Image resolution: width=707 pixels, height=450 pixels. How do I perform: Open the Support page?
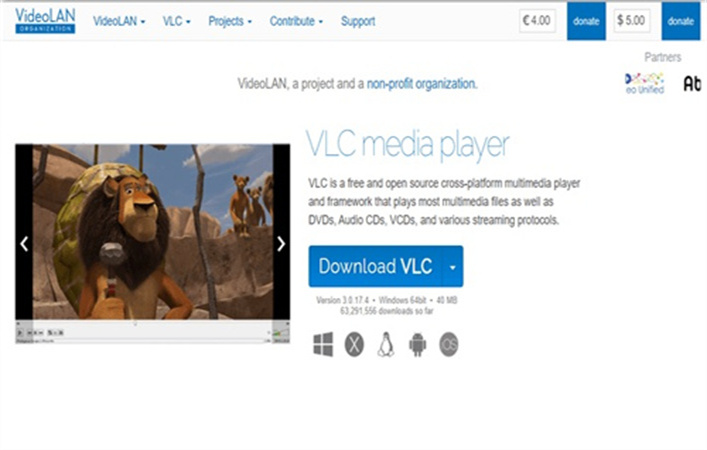358,21
